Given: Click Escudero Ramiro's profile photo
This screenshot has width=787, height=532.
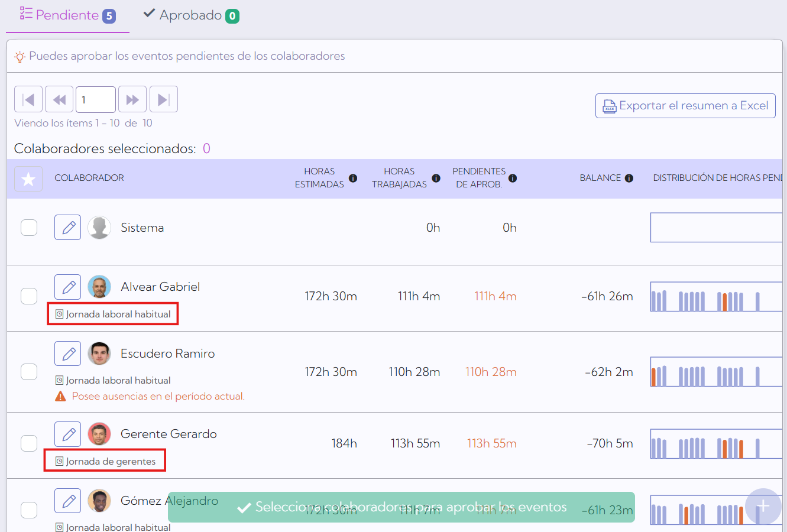Looking at the screenshot, I should point(99,353).
